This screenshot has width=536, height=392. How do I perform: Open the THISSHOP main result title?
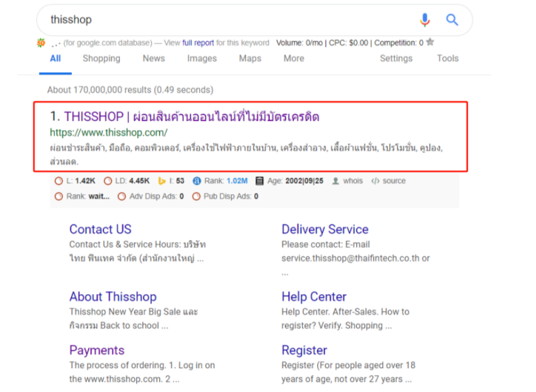[x=191, y=117]
